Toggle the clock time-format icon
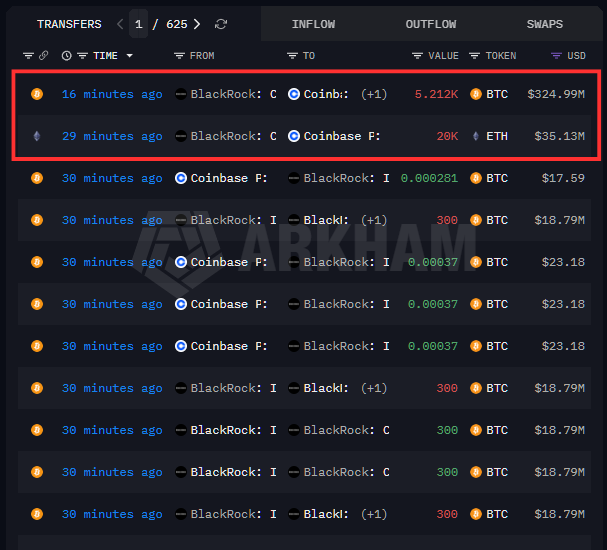 (x=67, y=56)
